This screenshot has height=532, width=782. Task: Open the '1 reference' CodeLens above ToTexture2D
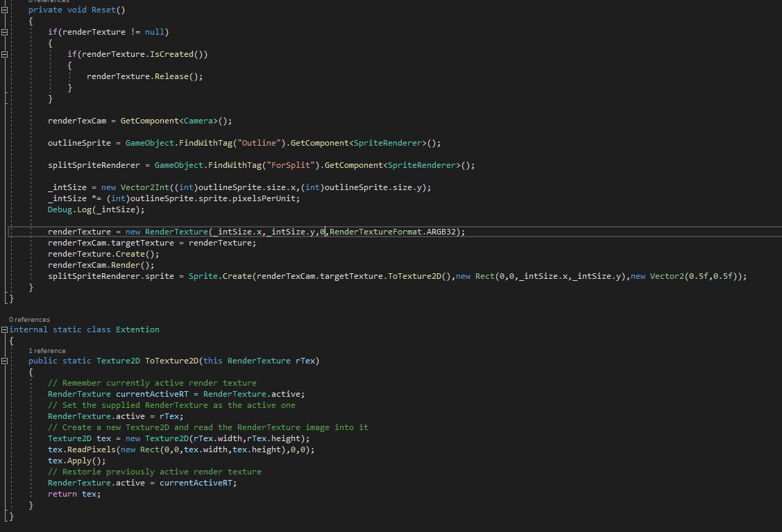click(47, 351)
